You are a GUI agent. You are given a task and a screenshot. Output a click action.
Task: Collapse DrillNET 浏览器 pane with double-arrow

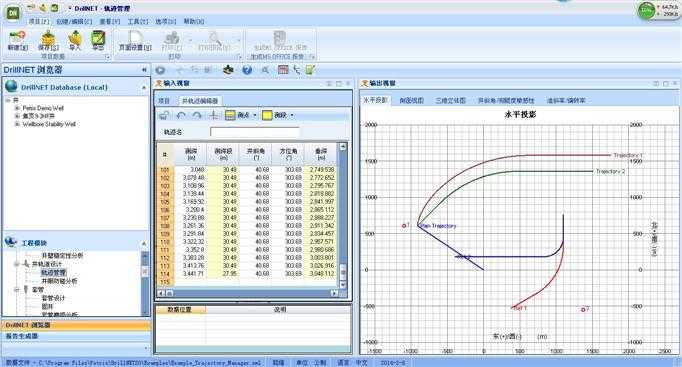coord(144,70)
